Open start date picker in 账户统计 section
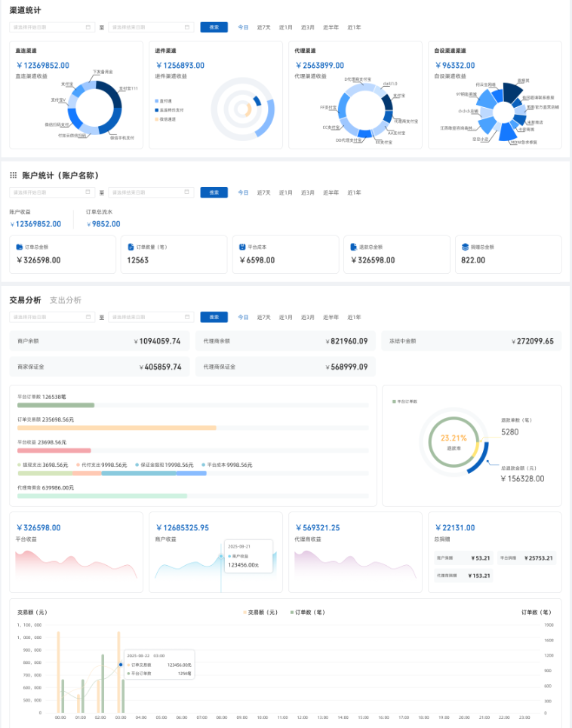This screenshot has height=728, width=572. click(x=52, y=192)
